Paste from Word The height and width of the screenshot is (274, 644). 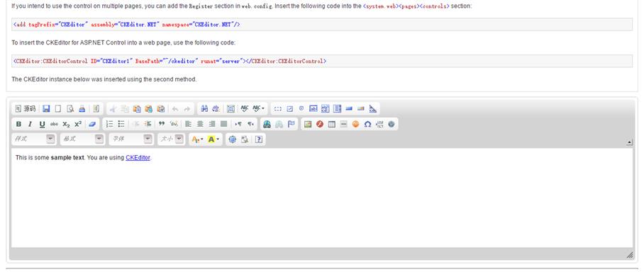click(x=161, y=109)
